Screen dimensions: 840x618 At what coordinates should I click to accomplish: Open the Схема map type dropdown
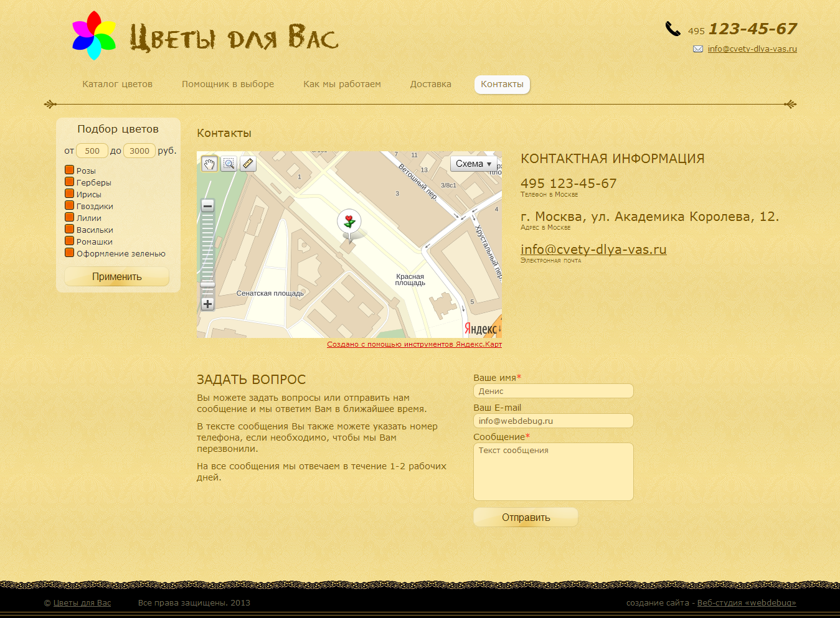[473, 164]
